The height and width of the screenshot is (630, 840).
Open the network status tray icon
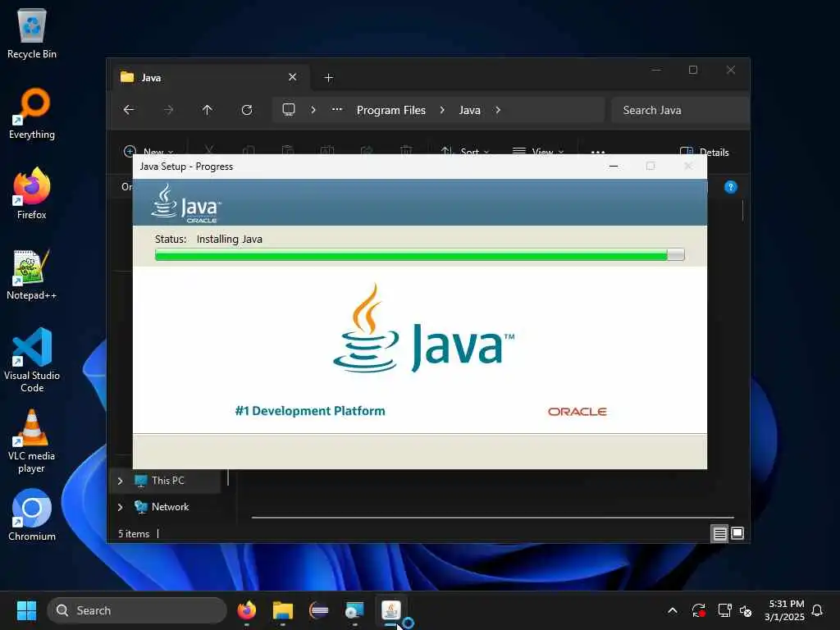[725, 610]
